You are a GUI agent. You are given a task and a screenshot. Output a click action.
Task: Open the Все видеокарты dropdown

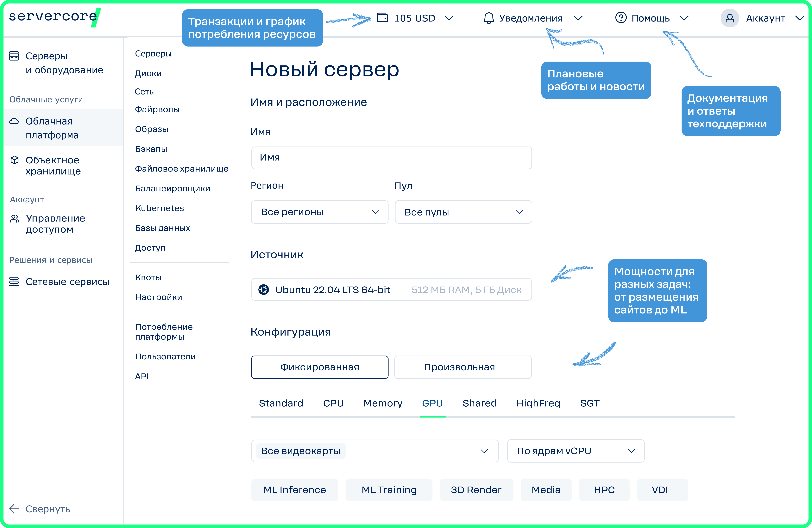tap(375, 451)
